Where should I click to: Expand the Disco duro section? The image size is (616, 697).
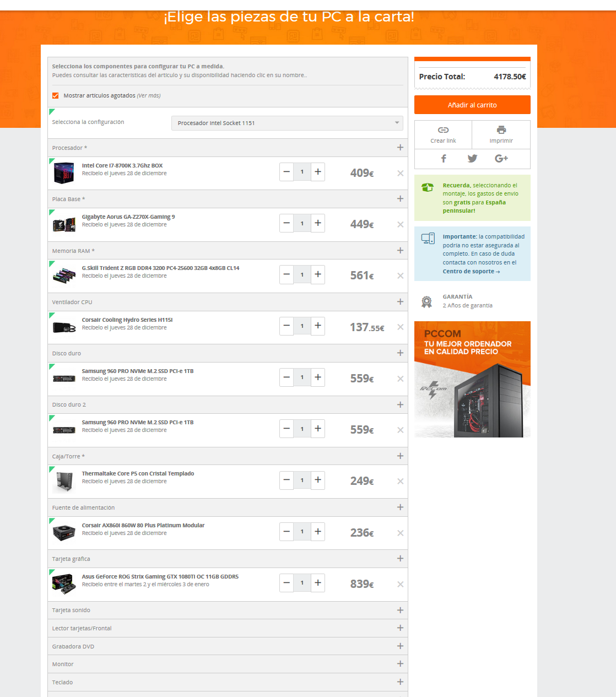[400, 353]
